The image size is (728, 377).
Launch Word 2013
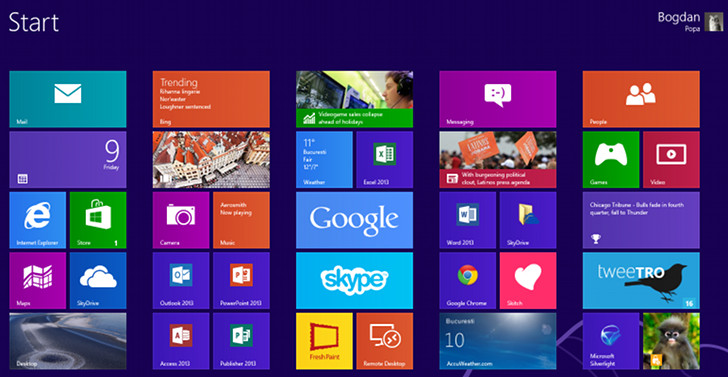(468, 220)
